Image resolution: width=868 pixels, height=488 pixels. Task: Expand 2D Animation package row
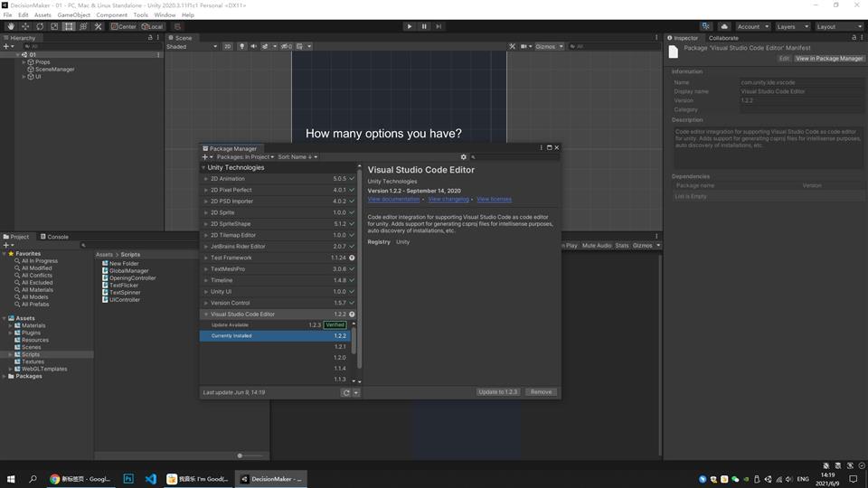pos(206,179)
